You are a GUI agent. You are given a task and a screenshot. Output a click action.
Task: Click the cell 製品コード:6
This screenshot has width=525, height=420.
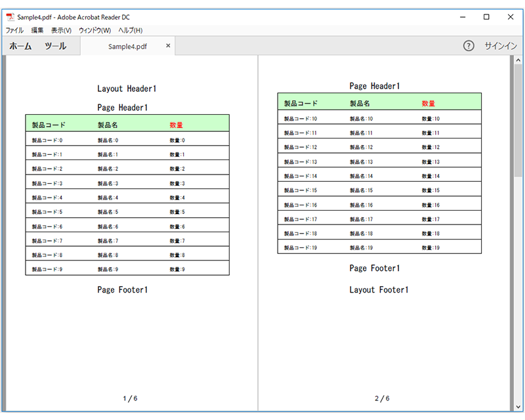point(47,227)
